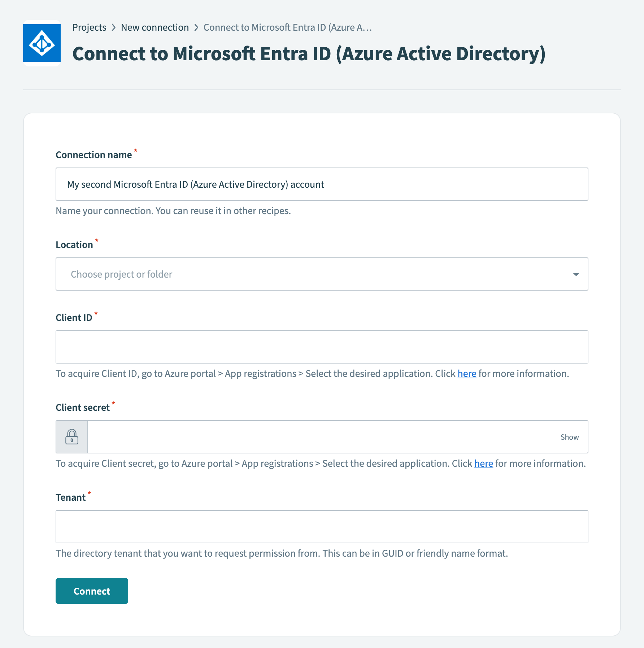The height and width of the screenshot is (648, 644).
Task: Expand the Location selection list
Action: pyautogui.click(x=321, y=274)
